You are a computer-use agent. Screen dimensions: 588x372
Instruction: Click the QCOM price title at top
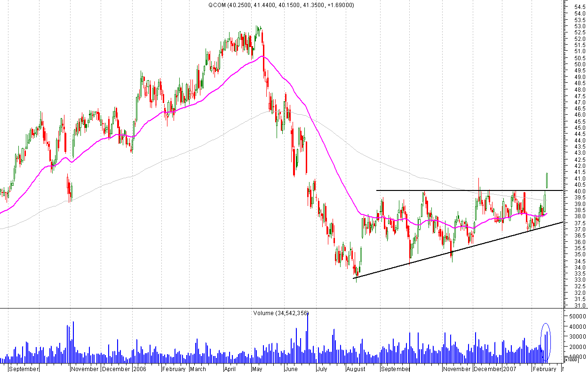click(281, 5)
